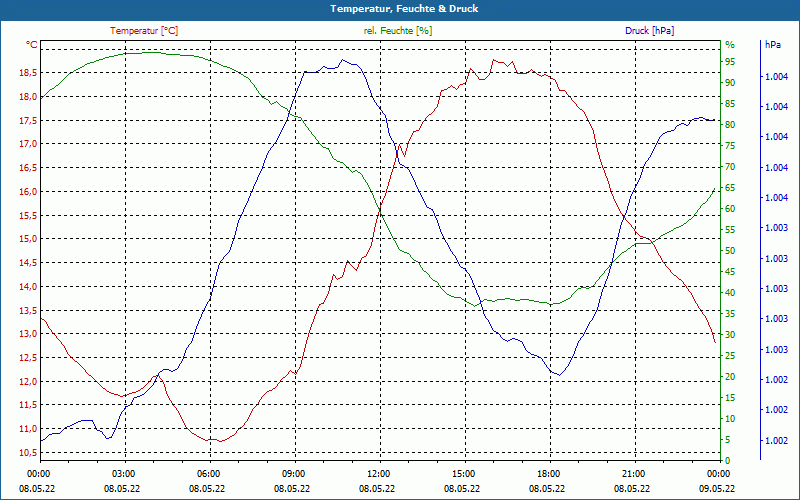Click the '0' humidity axis tick
The image size is (800, 500).
pyautogui.click(x=728, y=461)
